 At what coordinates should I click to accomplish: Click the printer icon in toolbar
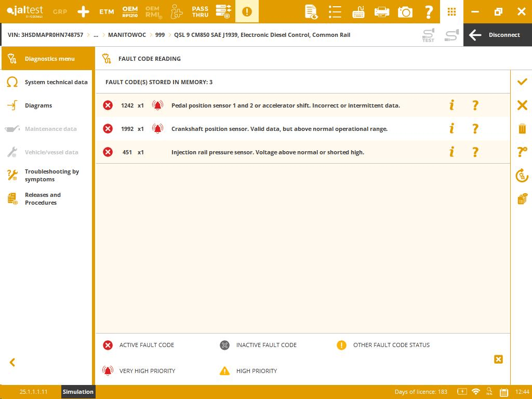[x=382, y=11]
